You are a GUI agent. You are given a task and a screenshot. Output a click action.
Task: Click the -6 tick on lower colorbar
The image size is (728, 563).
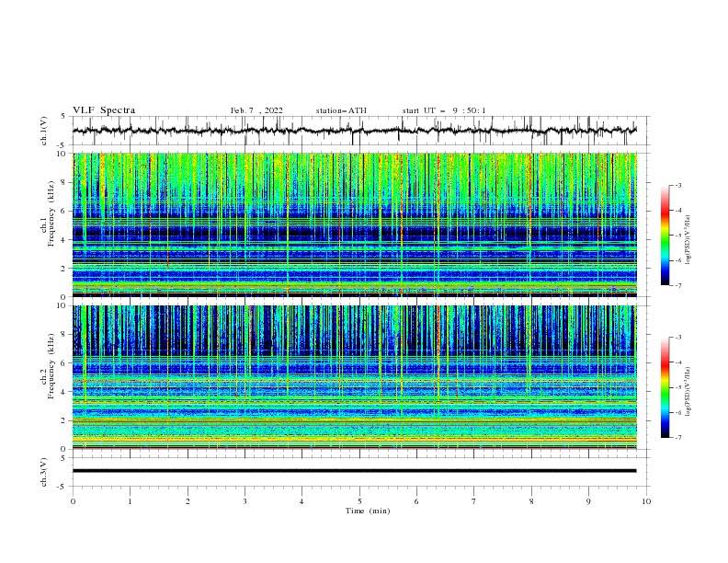pyautogui.click(x=677, y=412)
